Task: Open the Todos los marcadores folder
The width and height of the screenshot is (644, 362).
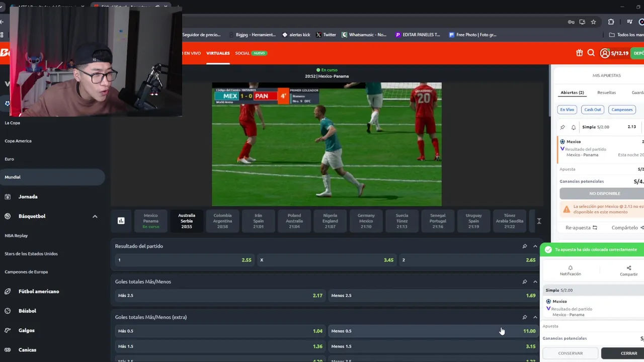Action: point(626,35)
